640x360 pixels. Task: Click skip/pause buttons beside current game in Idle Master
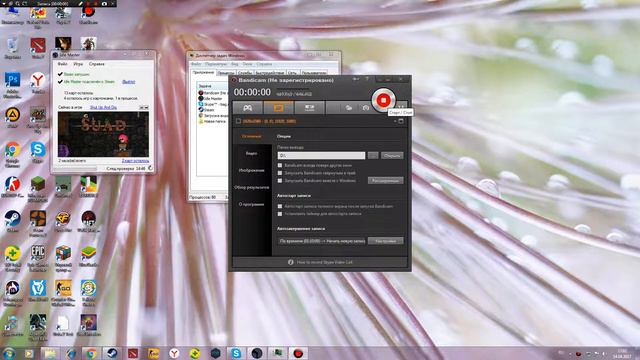(144, 107)
